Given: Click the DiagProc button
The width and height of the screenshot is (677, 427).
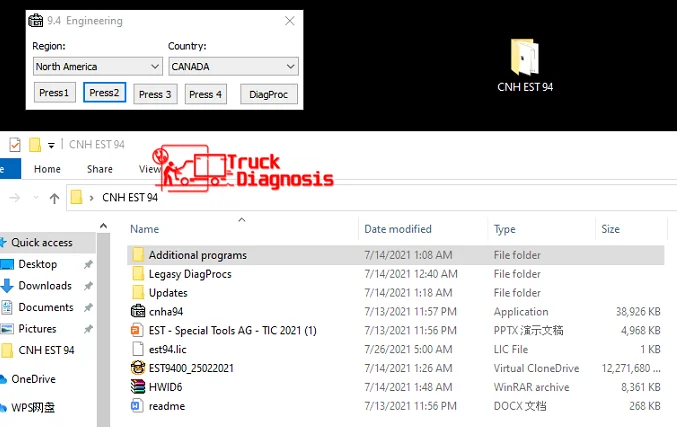Looking at the screenshot, I should pyautogui.click(x=269, y=94).
